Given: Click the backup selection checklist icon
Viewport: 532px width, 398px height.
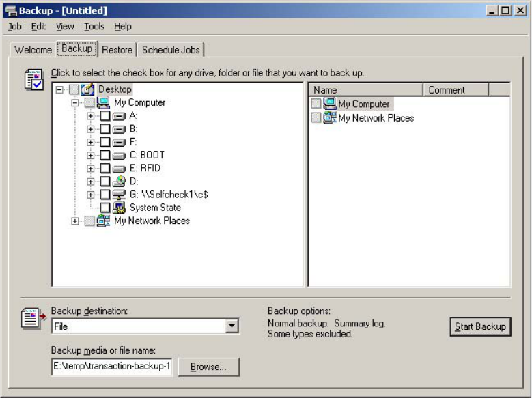Looking at the screenshot, I should [34, 79].
